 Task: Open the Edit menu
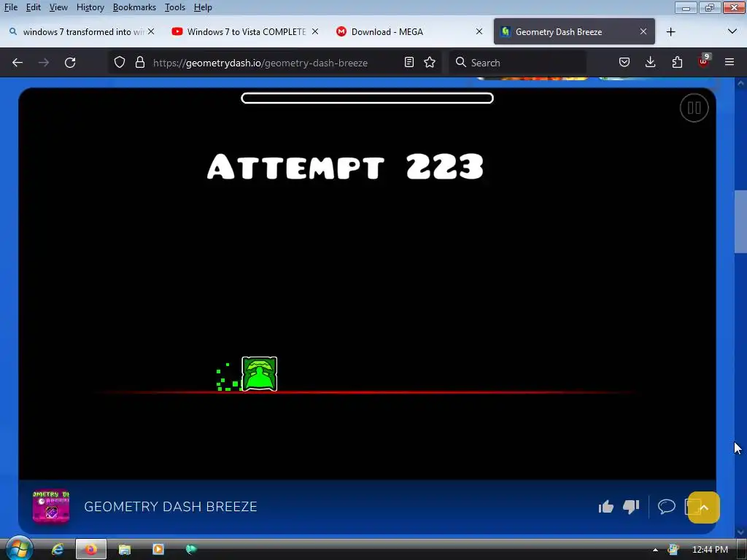tap(33, 7)
